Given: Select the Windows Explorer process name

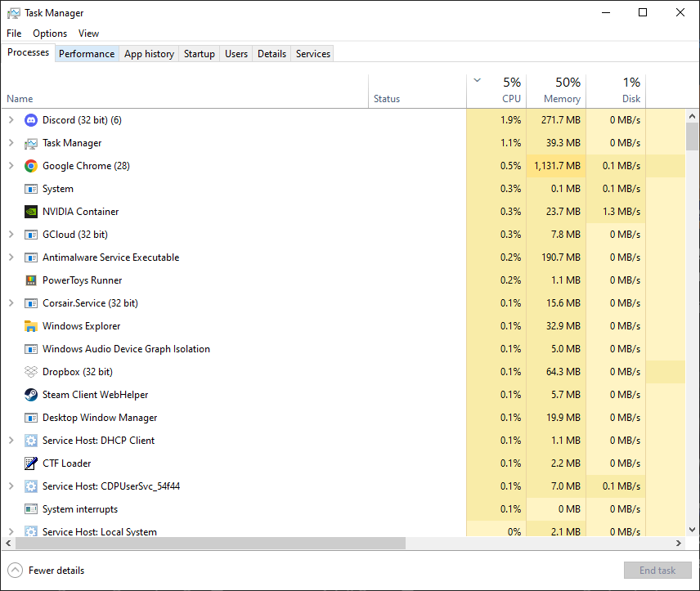Looking at the screenshot, I should pyautogui.click(x=81, y=326).
